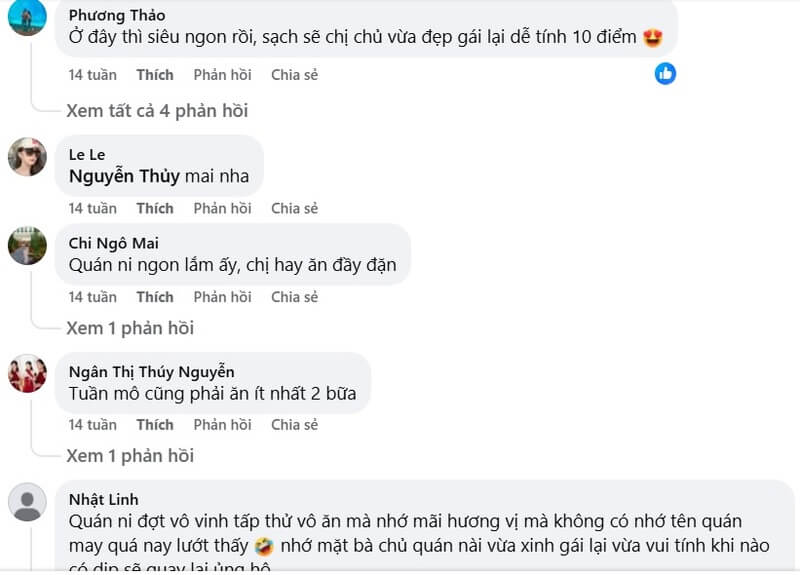Reply to Ngân Thị Thúy Nguyễn's comment

click(x=222, y=425)
